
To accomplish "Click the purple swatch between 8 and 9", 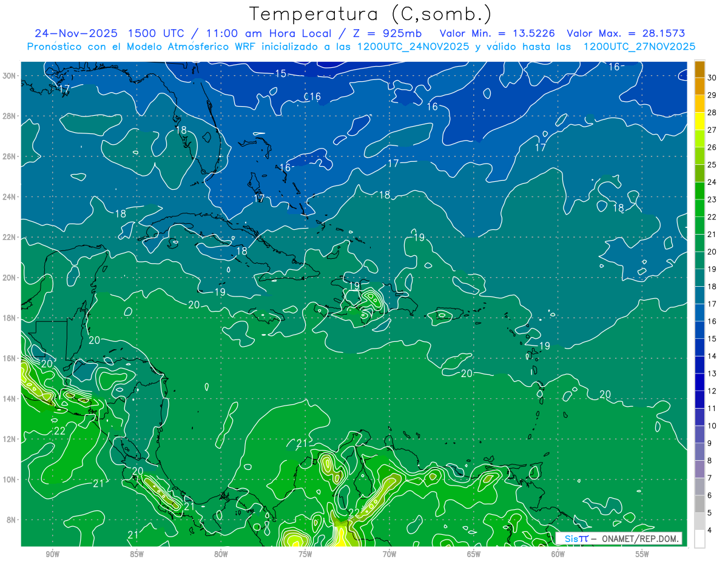I will [700, 452].
